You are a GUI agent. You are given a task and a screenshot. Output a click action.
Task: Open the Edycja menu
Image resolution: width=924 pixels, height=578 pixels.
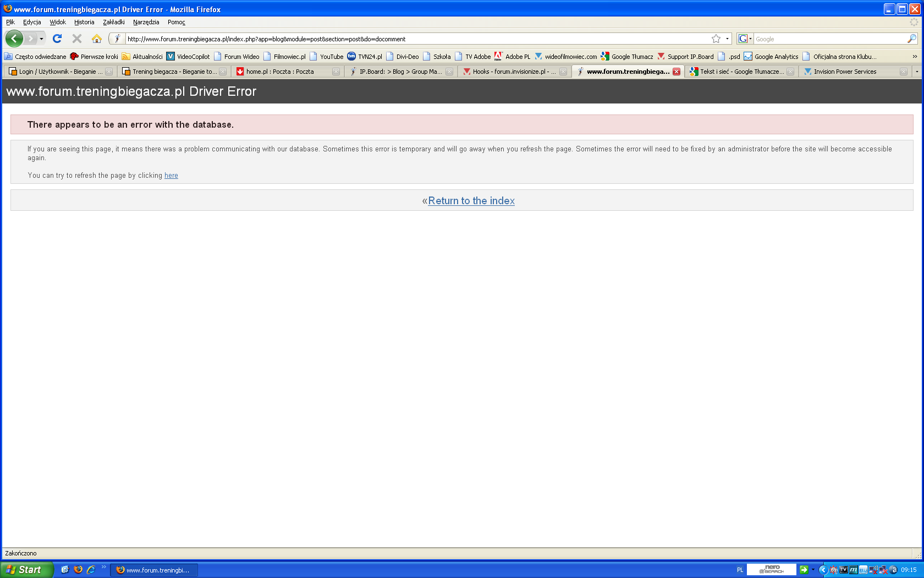click(x=32, y=22)
